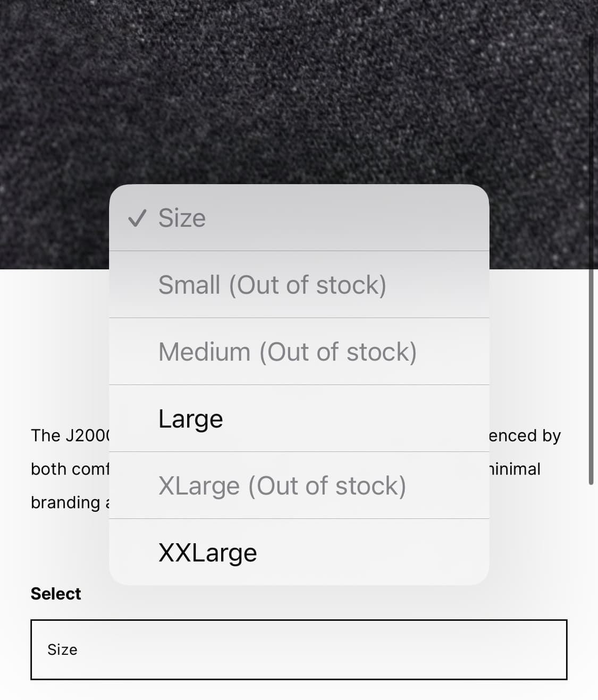
Task: Click the "both comf" text left of the popup
Action: pyautogui.click(x=70, y=469)
